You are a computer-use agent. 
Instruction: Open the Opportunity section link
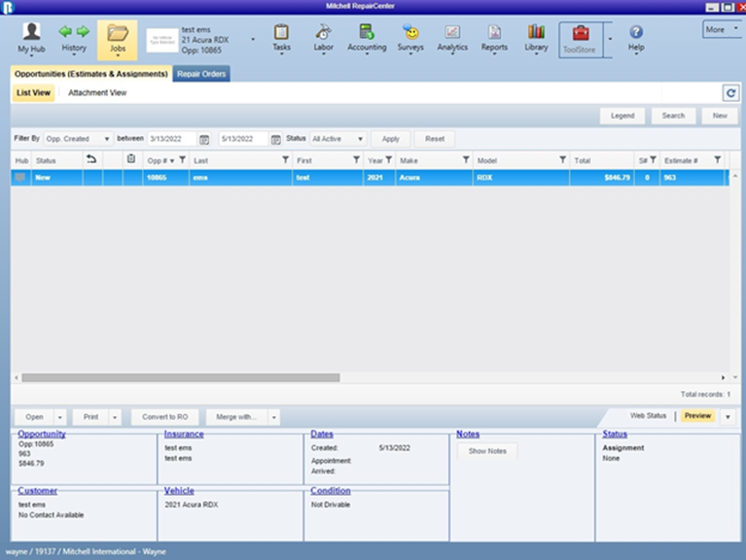coord(42,434)
